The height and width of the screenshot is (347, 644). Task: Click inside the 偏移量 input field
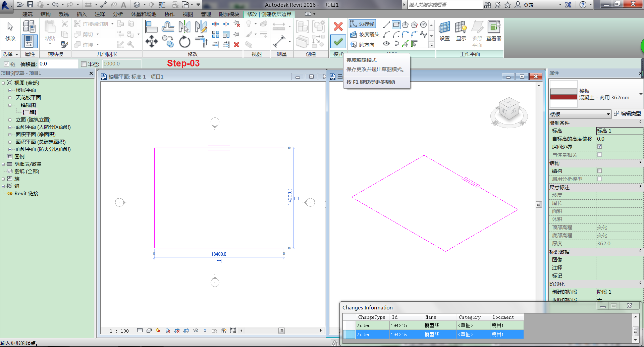point(57,64)
